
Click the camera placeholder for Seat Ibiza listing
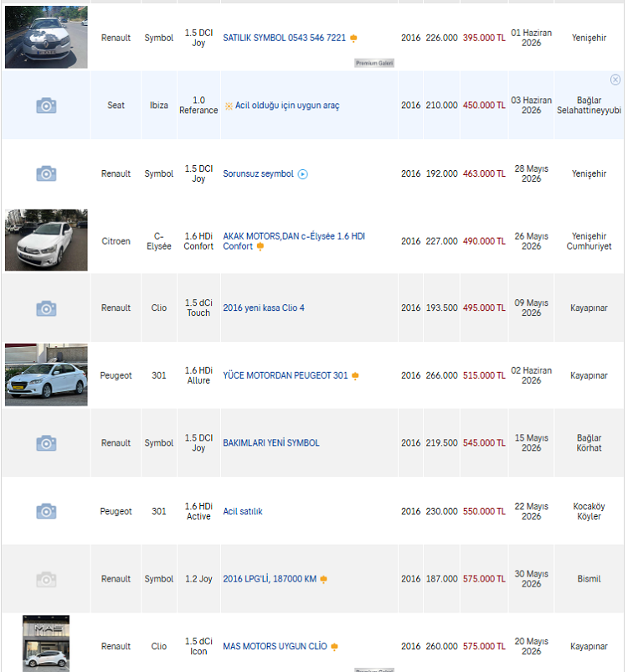(x=46, y=106)
